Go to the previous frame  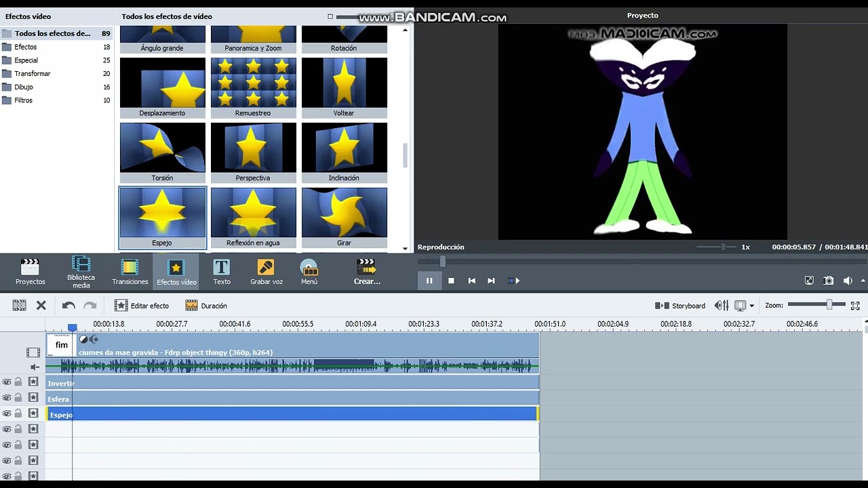(x=472, y=281)
